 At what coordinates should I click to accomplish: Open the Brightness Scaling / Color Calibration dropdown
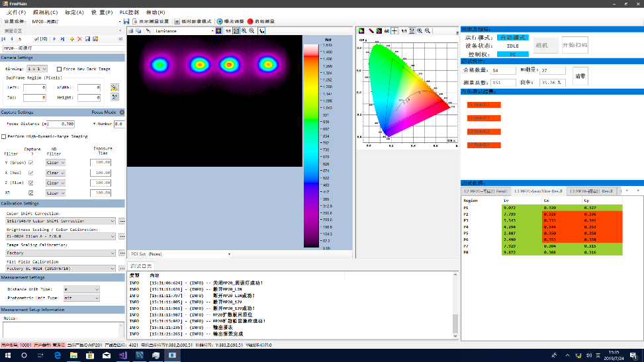point(60,236)
